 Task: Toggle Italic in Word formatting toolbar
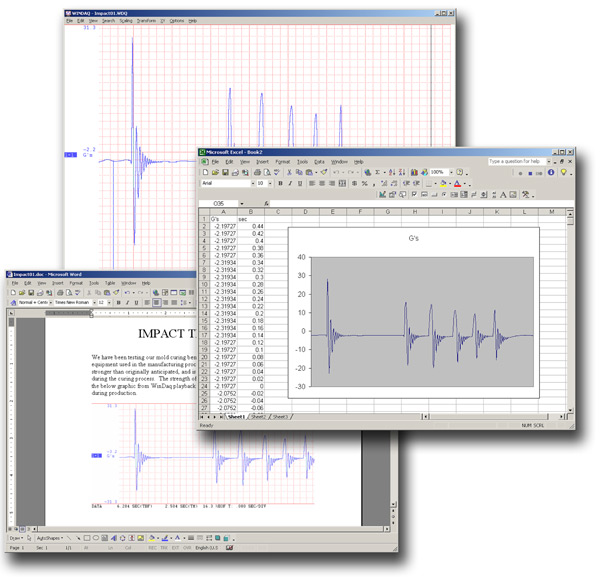click(127, 302)
